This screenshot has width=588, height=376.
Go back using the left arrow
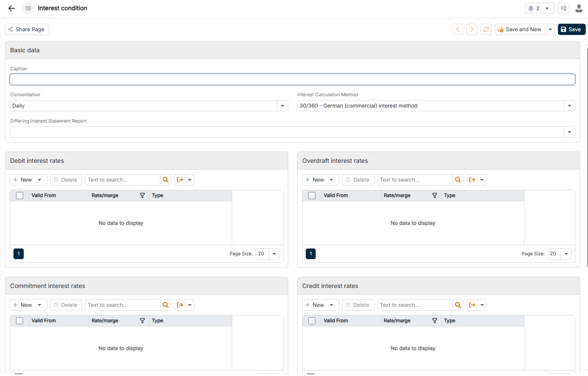12,8
